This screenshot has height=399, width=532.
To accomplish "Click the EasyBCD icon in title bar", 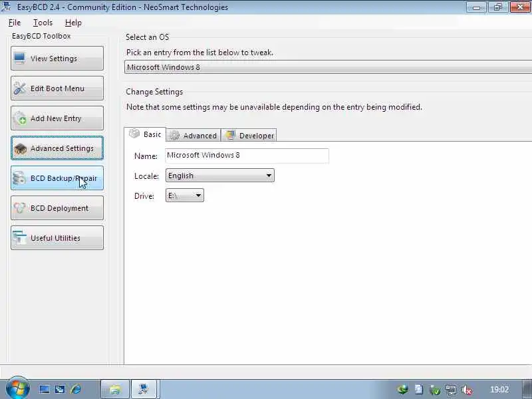I will [6, 7].
